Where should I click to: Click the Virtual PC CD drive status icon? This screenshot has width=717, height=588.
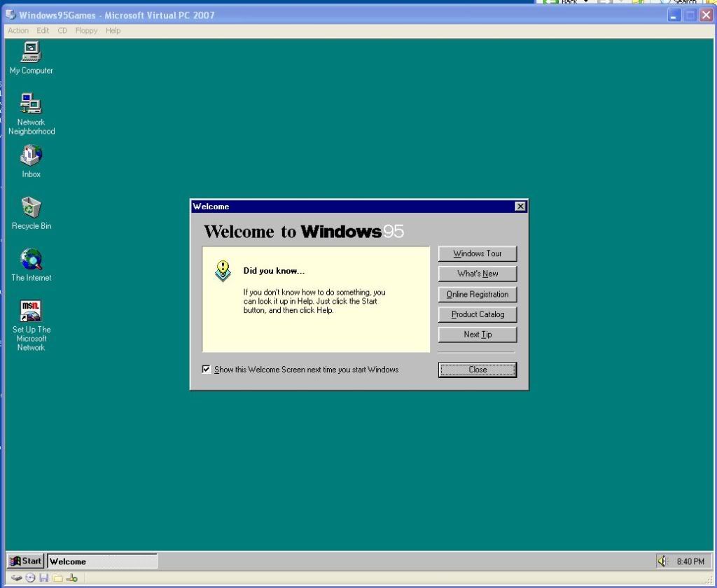point(30,578)
